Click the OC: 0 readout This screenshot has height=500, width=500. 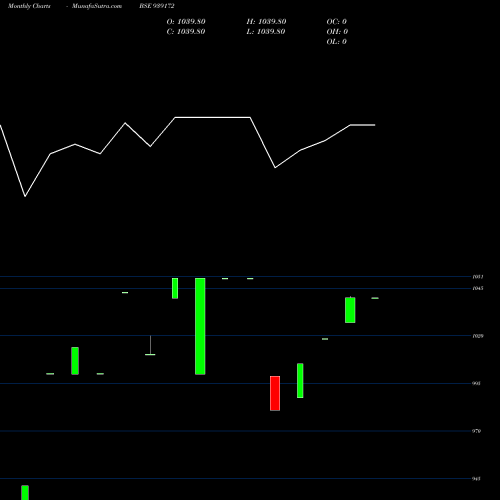337,22
